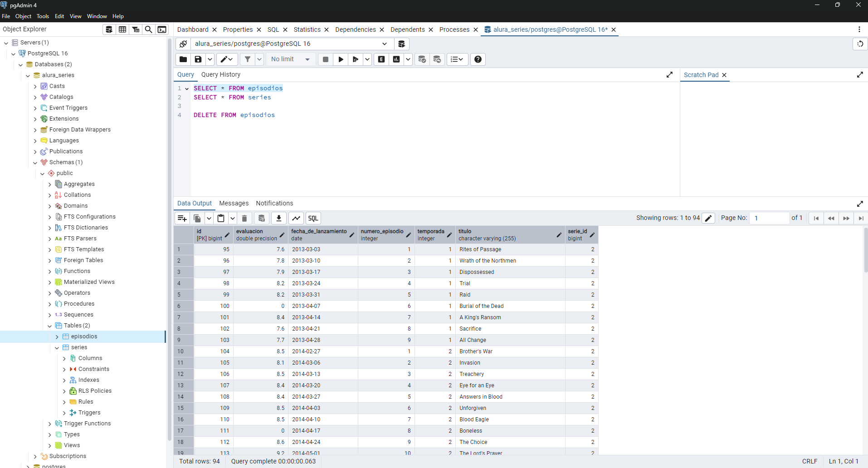Click View Data table icon in Object Explorer
Image resolution: width=868 pixels, height=468 pixels.
tap(122, 29)
